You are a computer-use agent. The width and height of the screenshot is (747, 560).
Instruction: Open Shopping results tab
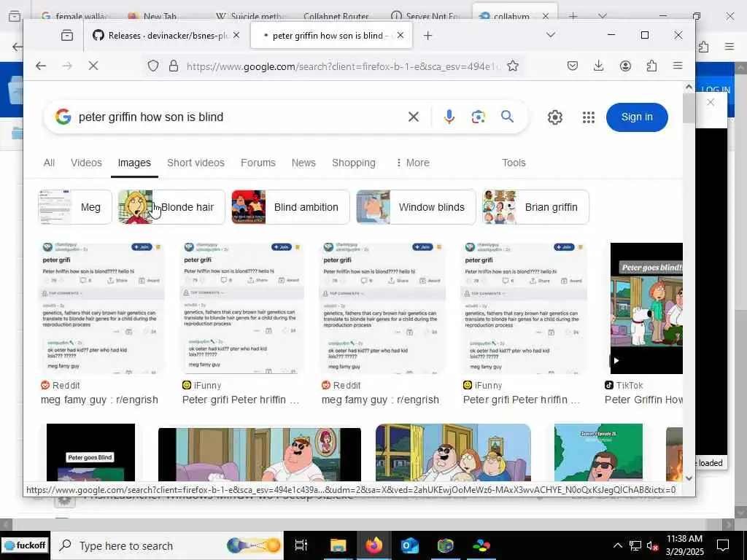[x=354, y=163]
